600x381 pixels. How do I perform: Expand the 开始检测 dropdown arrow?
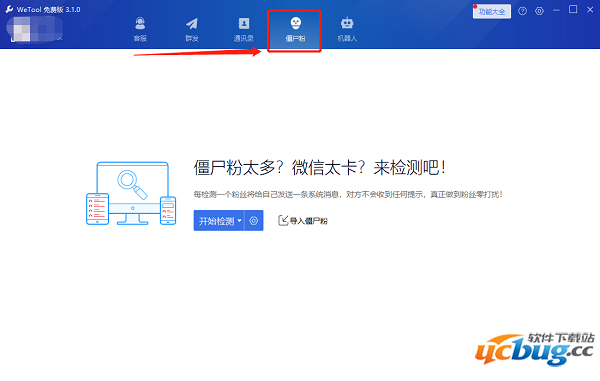(x=240, y=221)
